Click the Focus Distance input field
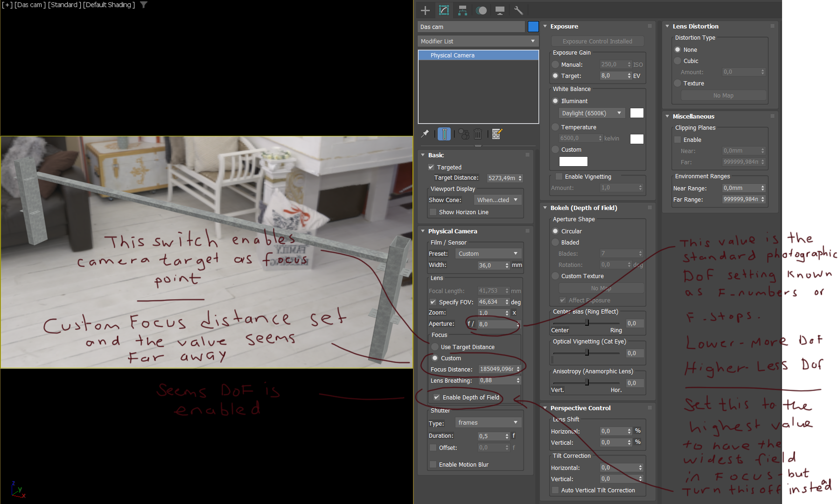The image size is (839, 504). click(x=496, y=369)
